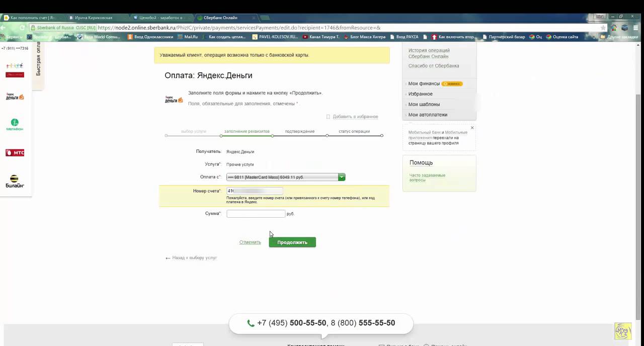This screenshot has height=346, width=644.
Task: Open PAVEL-KOLESOV.RU bookmark
Action: [275, 37]
